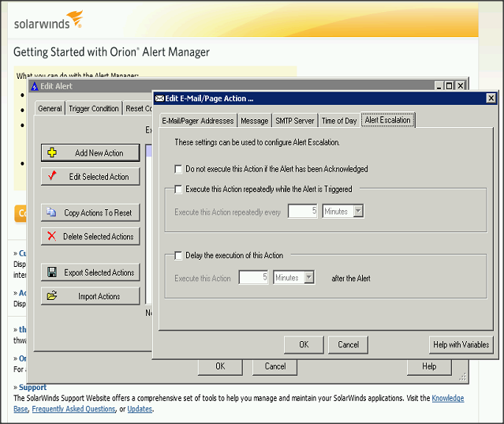Viewport: 504px width, 424px height.
Task: Open the Message tab
Action: point(255,121)
